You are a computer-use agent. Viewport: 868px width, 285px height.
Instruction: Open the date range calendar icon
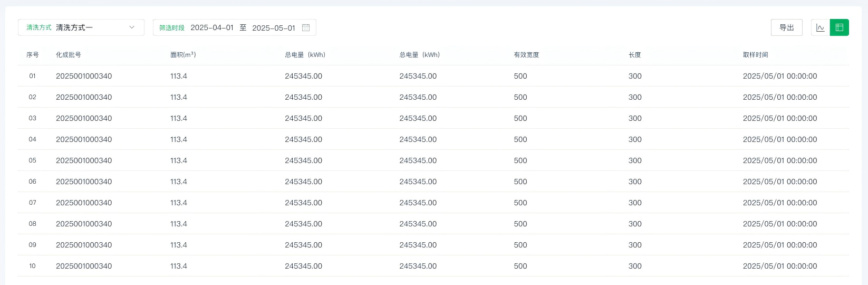coord(306,27)
